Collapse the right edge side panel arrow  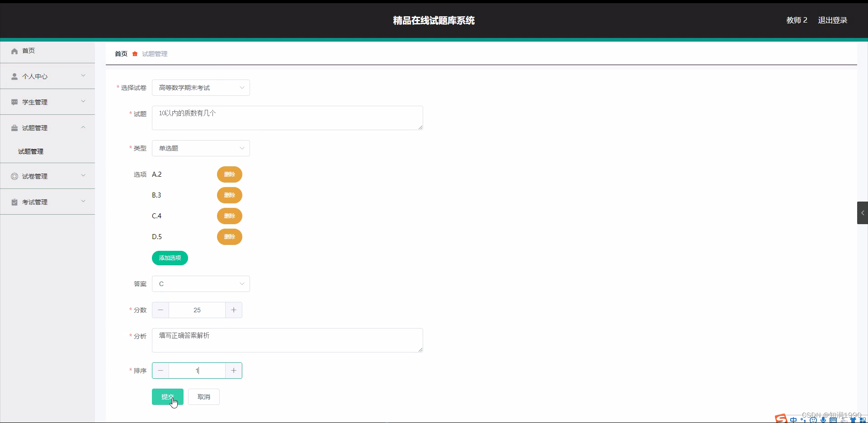point(863,212)
